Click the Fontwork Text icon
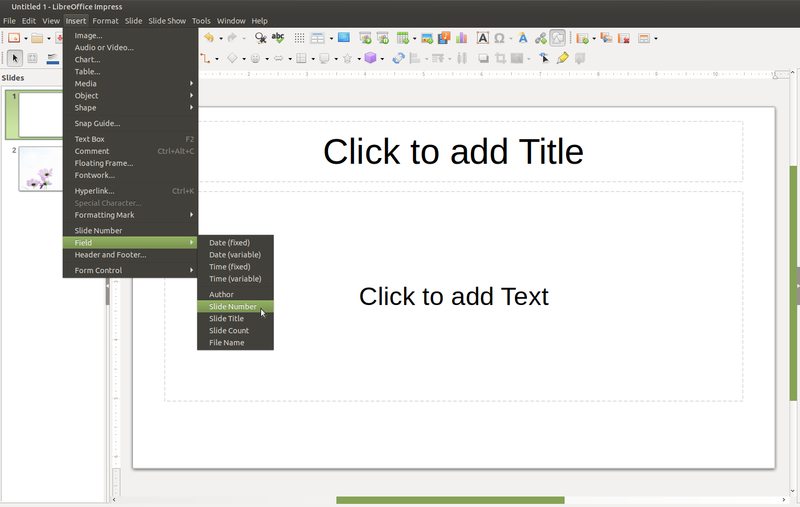This screenshot has height=507, width=800. (x=523, y=38)
